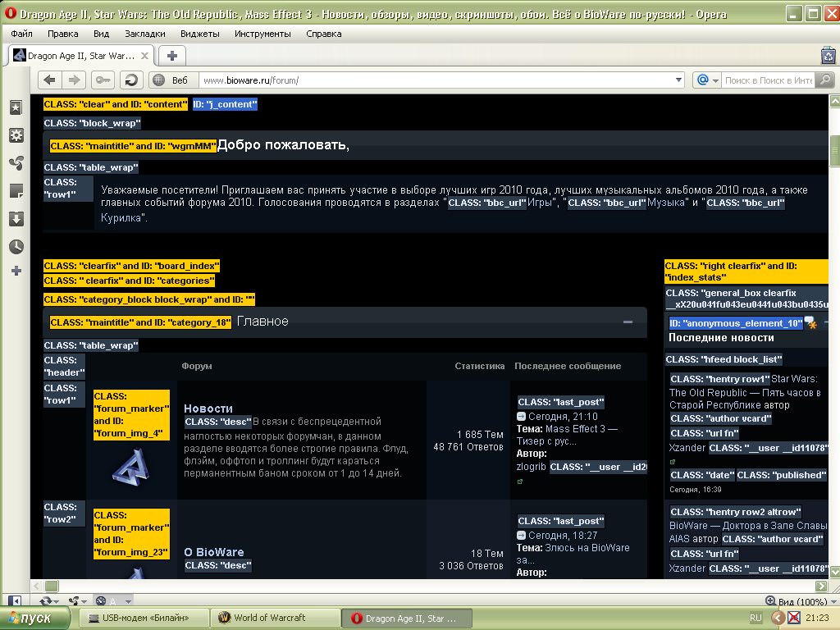This screenshot has width=840, height=630.
Task: Open the Windows пуск Start menu
Action: pyautogui.click(x=34, y=619)
